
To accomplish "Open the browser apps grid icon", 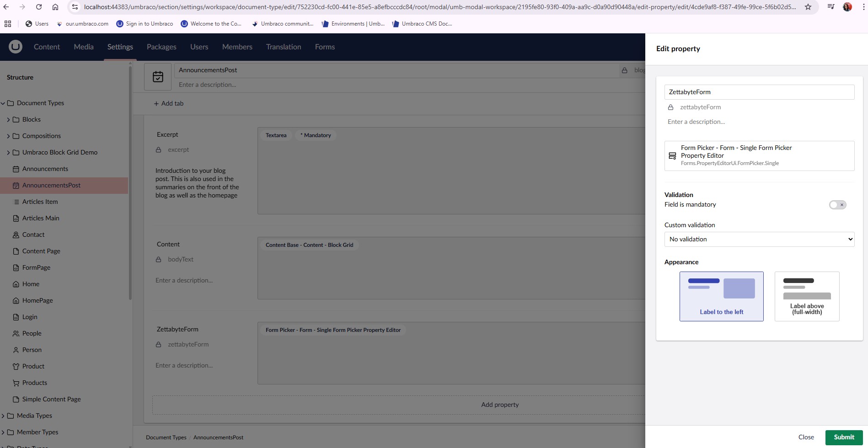I will point(8,24).
